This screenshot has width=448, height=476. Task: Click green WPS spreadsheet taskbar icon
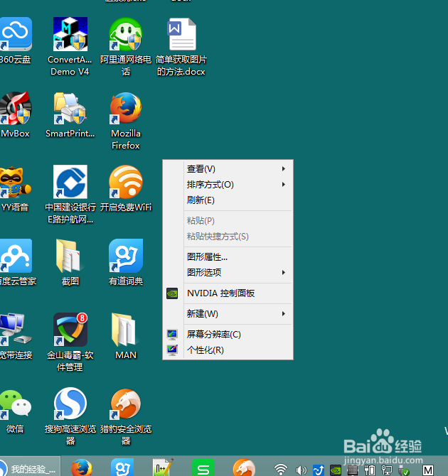203,468
